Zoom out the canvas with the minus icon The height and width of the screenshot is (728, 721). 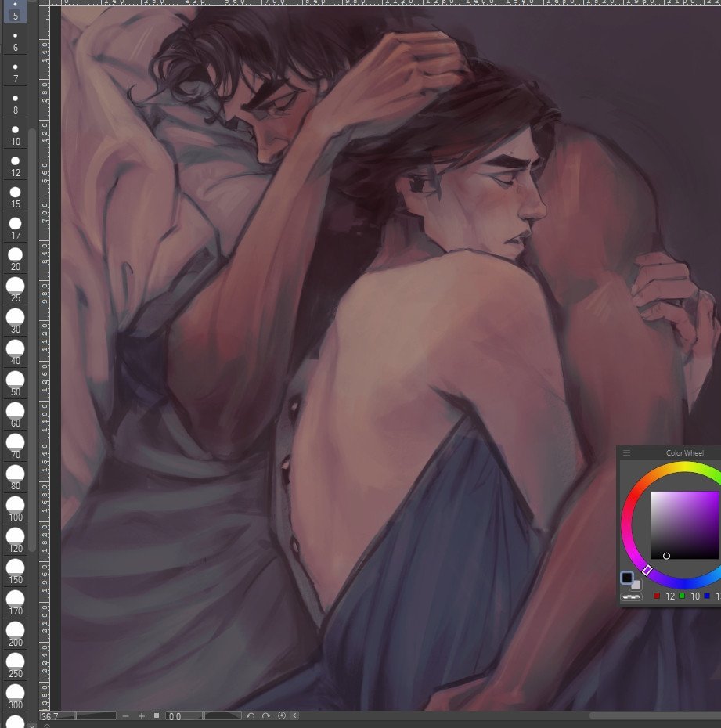125,716
